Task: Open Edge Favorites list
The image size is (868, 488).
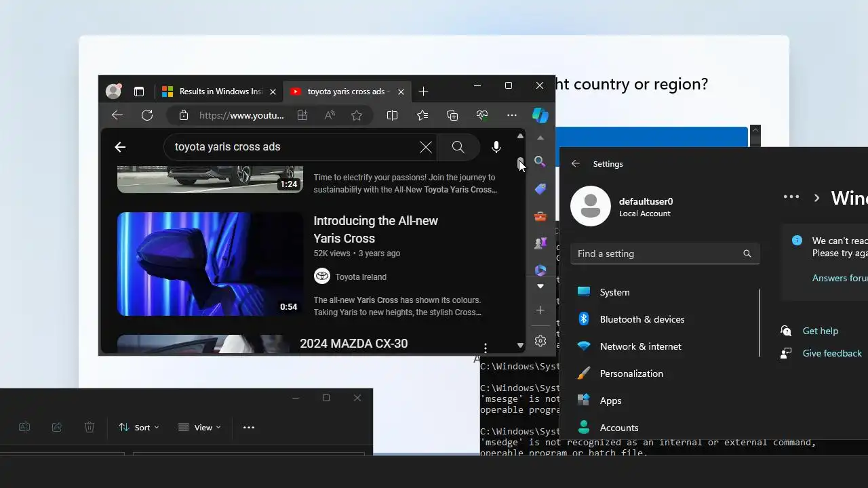Action: [x=422, y=115]
